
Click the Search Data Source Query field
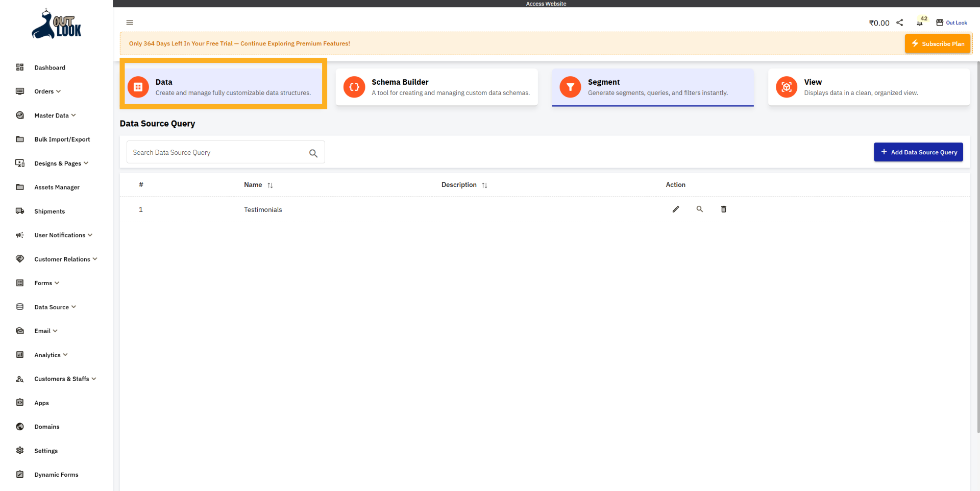214,152
